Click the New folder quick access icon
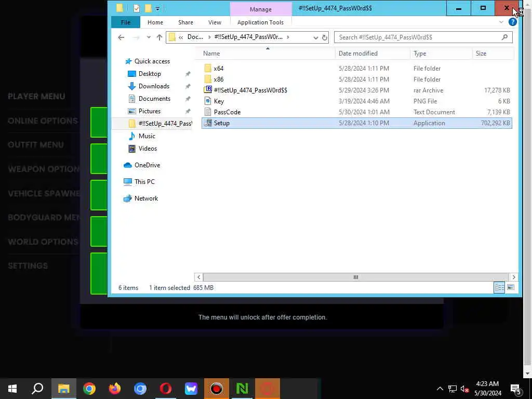The width and height of the screenshot is (532, 399). [x=148, y=8]
